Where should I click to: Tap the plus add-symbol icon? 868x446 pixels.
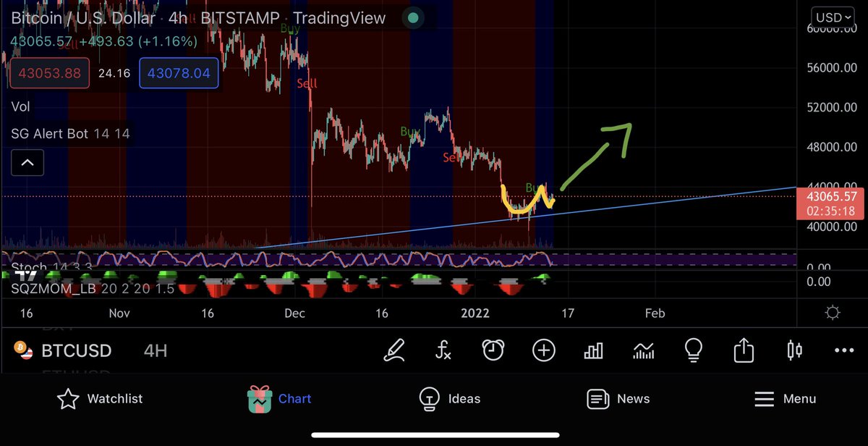click(x=543, y=350)
